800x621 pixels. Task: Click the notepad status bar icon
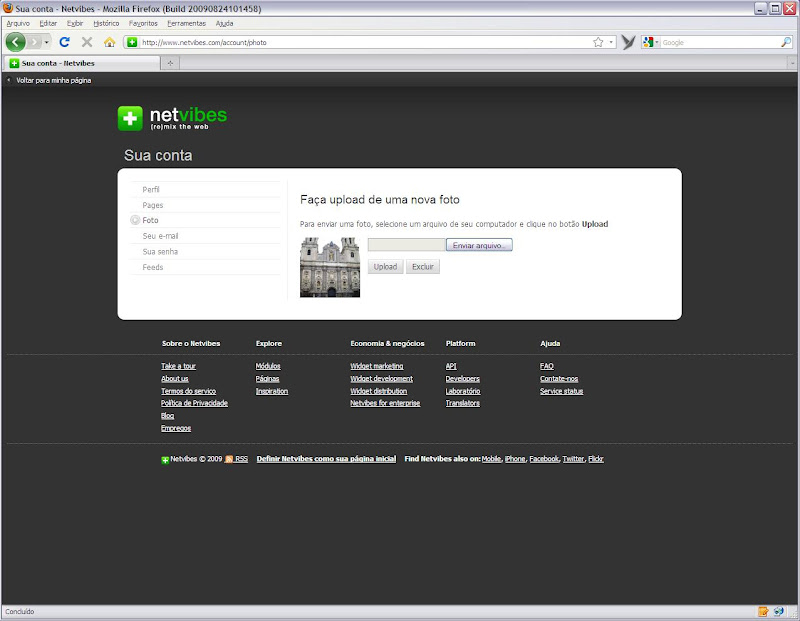[763, 611]
